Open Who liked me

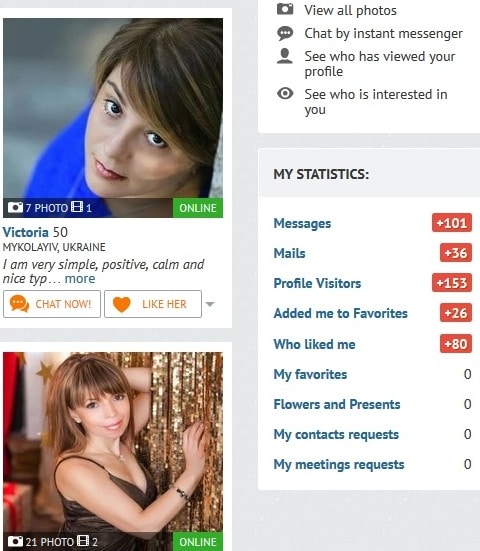point(314,344)
